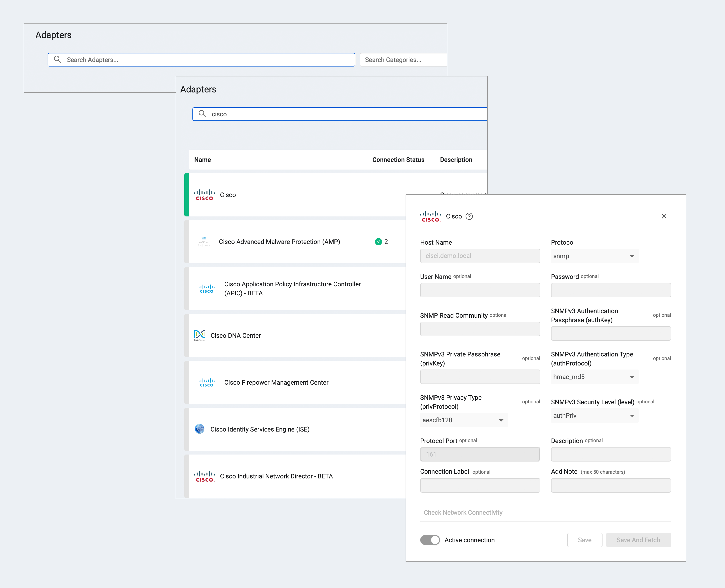
Task: Close the Cisco connection dialog
Action: tap(664, 216)
